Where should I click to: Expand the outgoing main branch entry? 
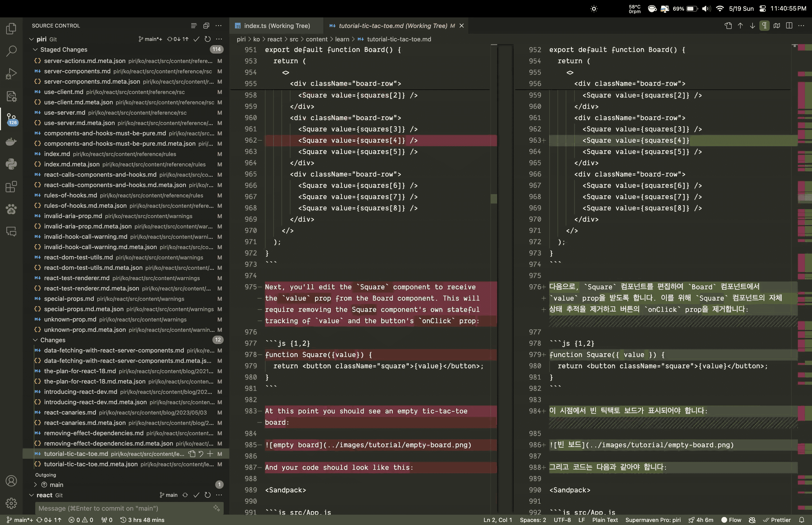click(x=35, y=485)
